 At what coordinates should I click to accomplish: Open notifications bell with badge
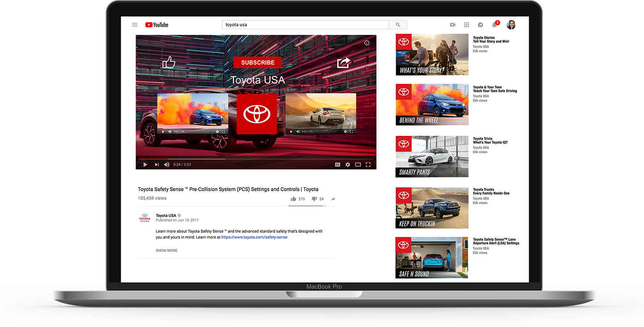click(495, 24)
